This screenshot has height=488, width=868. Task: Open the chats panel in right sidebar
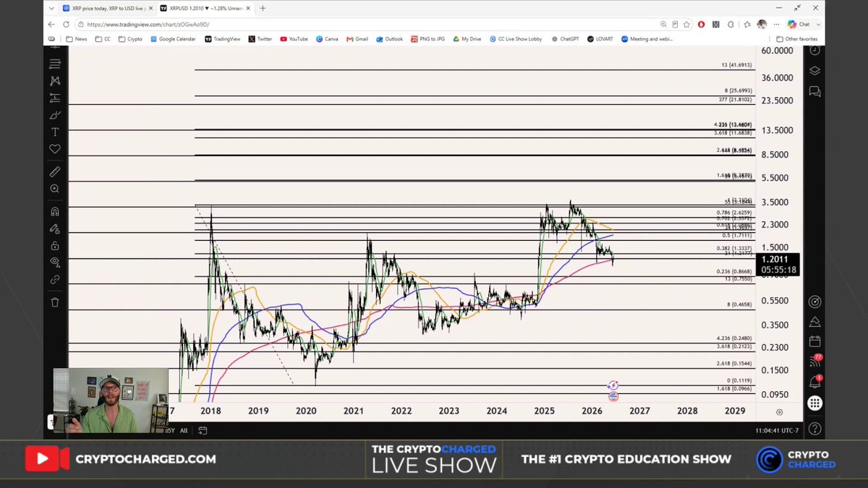tap(815, 91)
